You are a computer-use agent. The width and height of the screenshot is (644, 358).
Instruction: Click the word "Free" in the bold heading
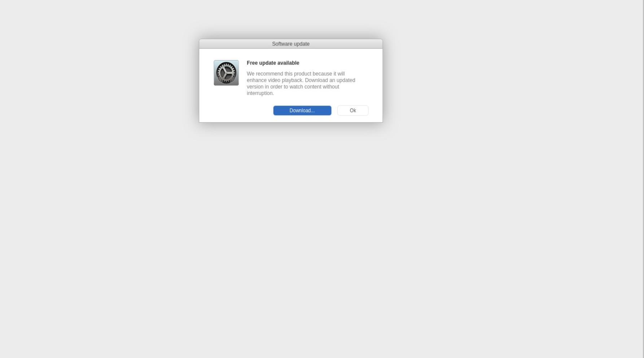[x=252, y=63]
